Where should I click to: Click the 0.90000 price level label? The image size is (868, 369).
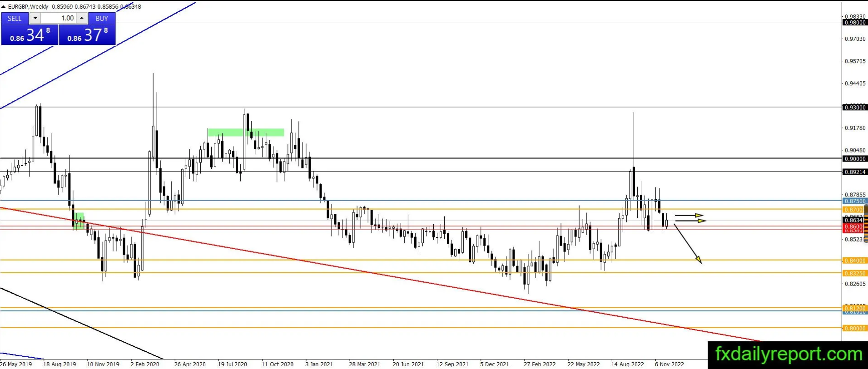855,159
